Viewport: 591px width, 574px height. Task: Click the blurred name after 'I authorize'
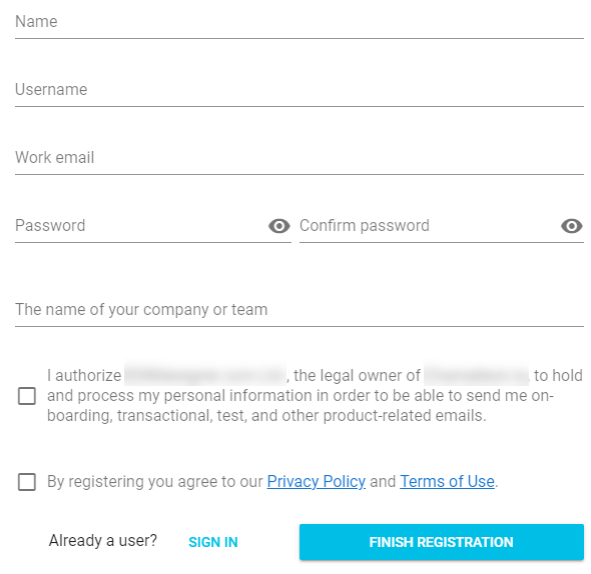[x=205, y=375]
